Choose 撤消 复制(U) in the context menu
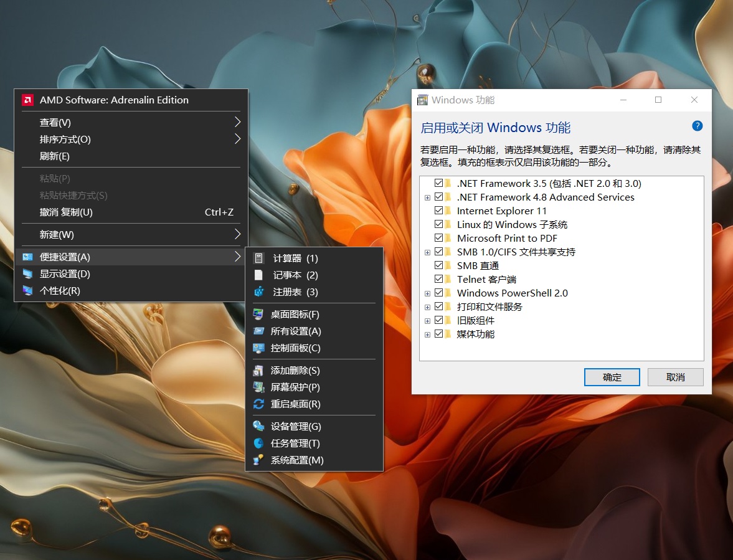 tap(131, 212)
